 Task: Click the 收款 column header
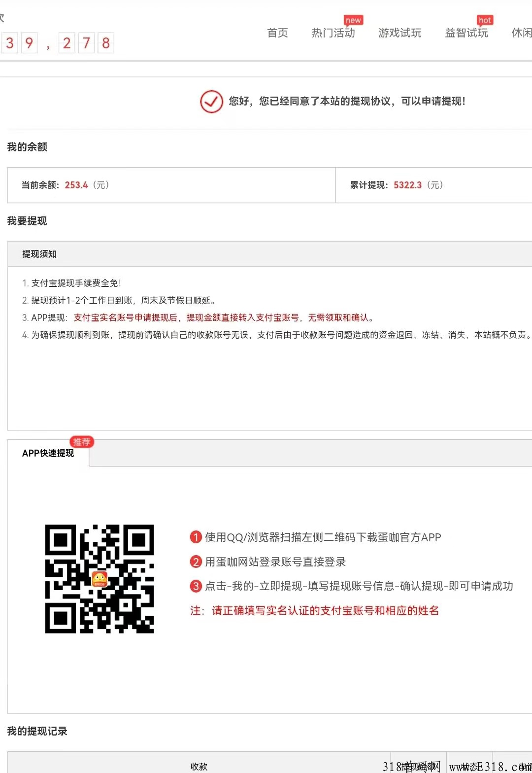pyautogui.click(x=199, y=766)
